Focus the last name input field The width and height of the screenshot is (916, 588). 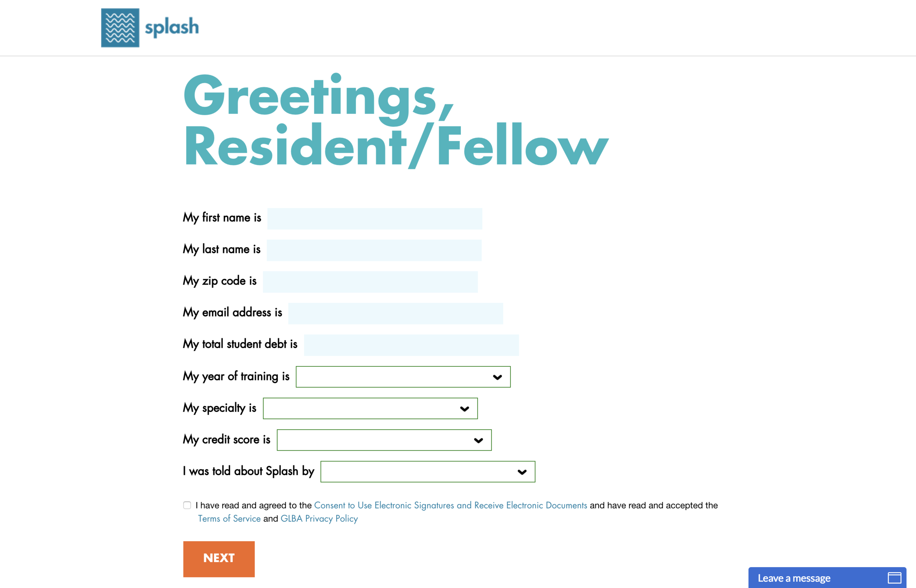pyautogui.click(x=374, y=251)
